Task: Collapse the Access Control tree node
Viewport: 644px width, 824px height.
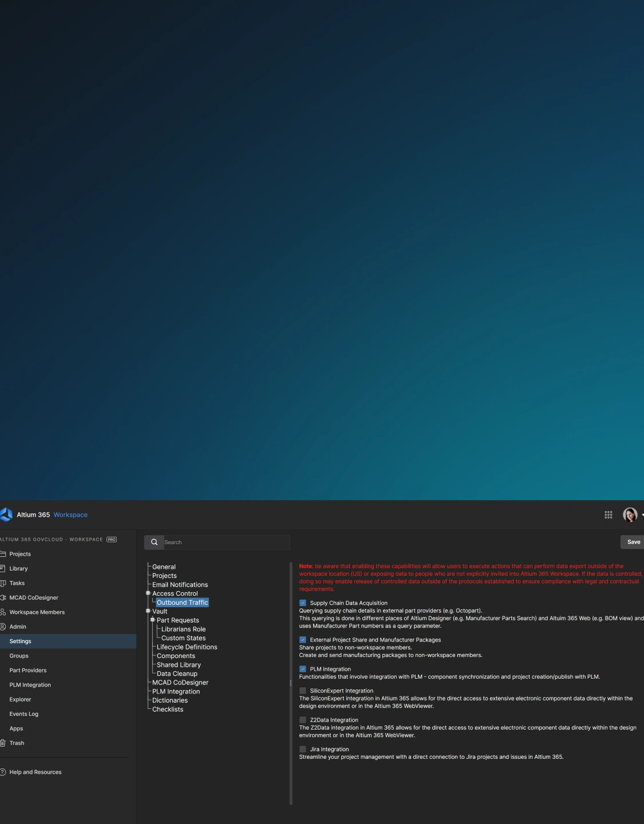Action: (x=148, y=593)
